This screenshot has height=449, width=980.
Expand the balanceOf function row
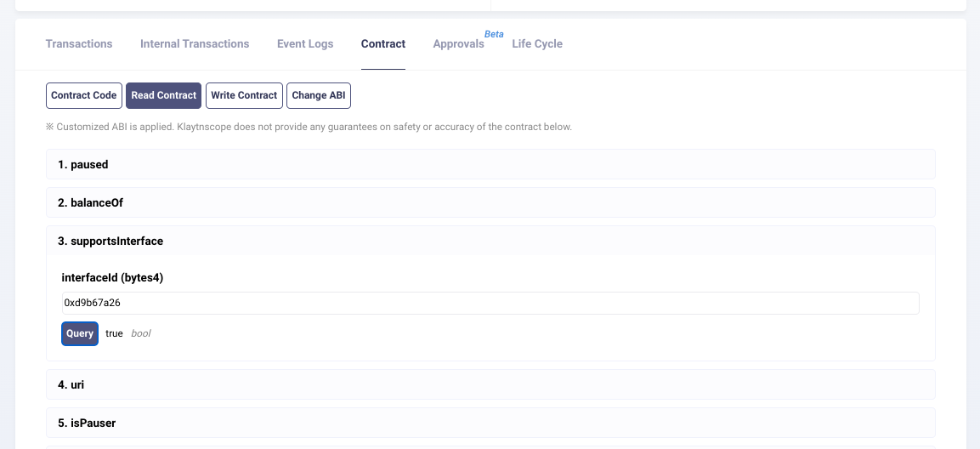pos(490,202)
